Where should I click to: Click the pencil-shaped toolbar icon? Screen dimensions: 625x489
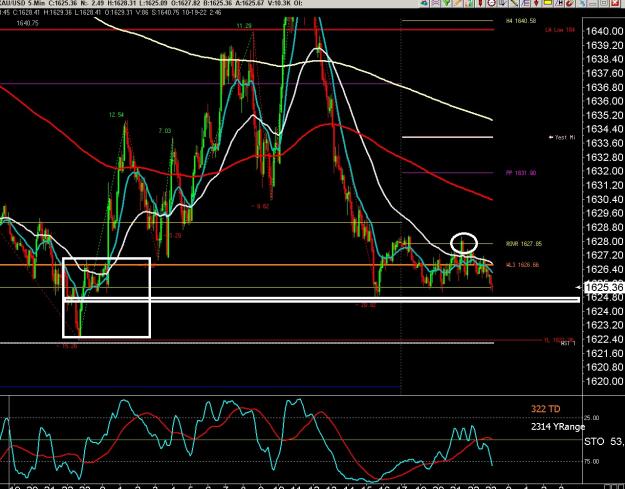458,3
